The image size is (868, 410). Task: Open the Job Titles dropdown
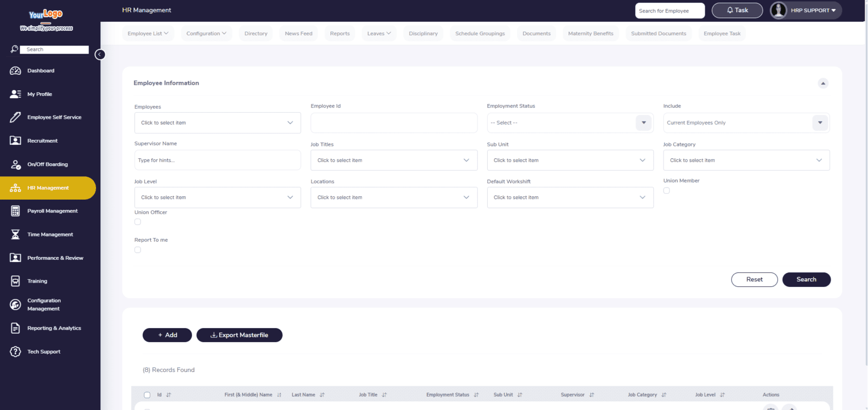coord(394,160)
